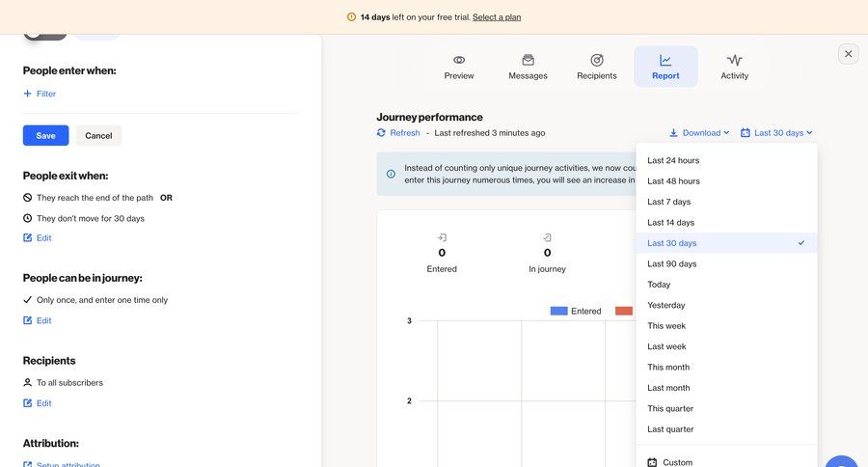868x467 pixels.
Task: Edit the People can be in journey setting
Action: 37,320
